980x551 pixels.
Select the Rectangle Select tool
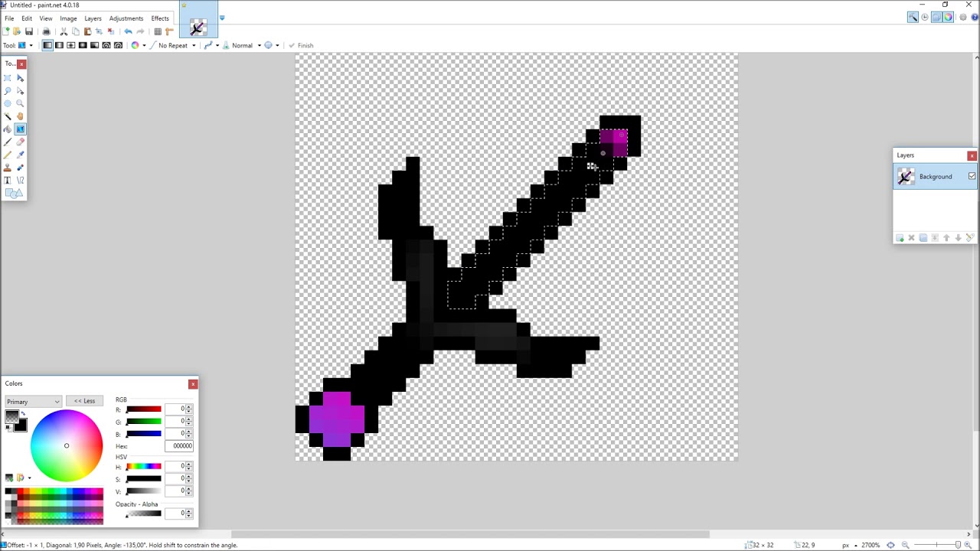click(x=8, y=78)
